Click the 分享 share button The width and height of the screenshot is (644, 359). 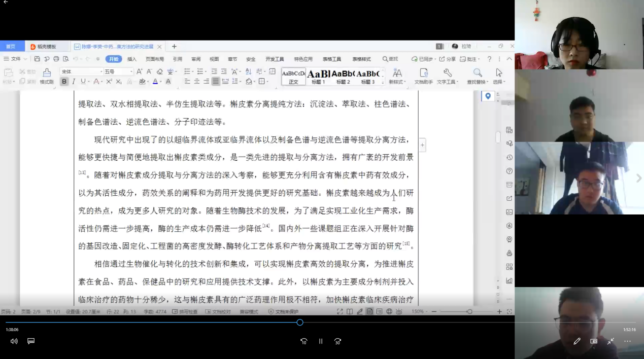coord(448,59)
